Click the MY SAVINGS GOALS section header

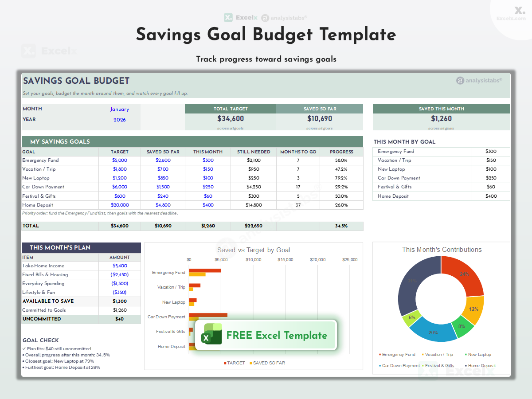coord(192,142)
